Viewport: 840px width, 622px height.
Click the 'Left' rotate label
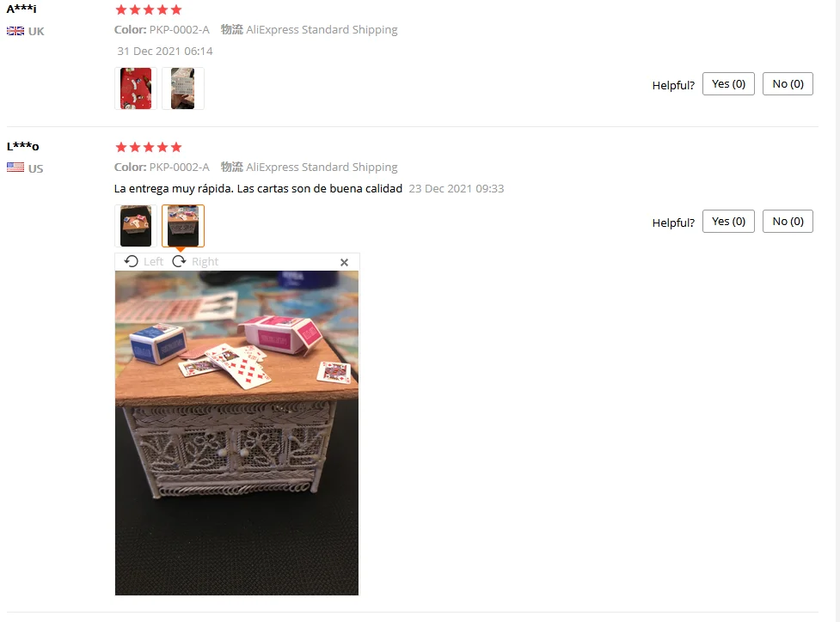point(153,262)
